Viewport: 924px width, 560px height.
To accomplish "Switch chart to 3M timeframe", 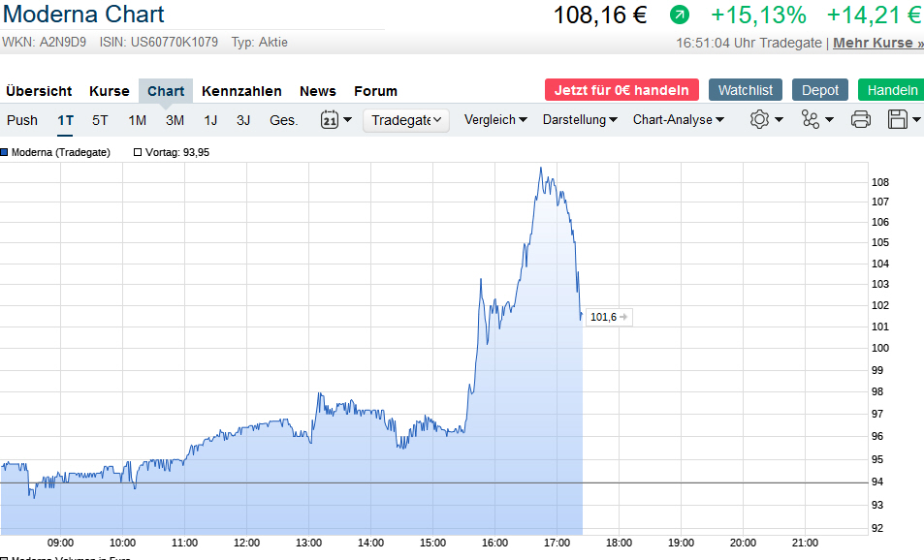I will point(175,120).
